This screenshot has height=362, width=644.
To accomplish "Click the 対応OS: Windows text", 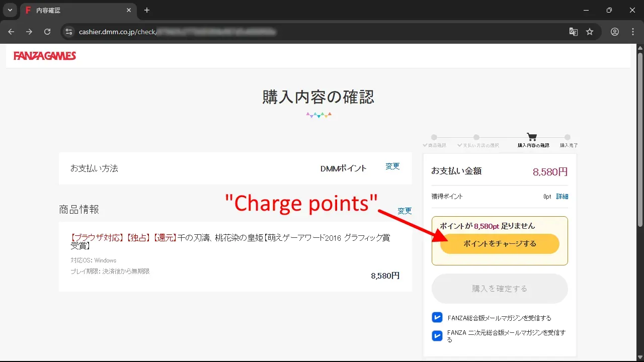I will [x=94, y=260].
